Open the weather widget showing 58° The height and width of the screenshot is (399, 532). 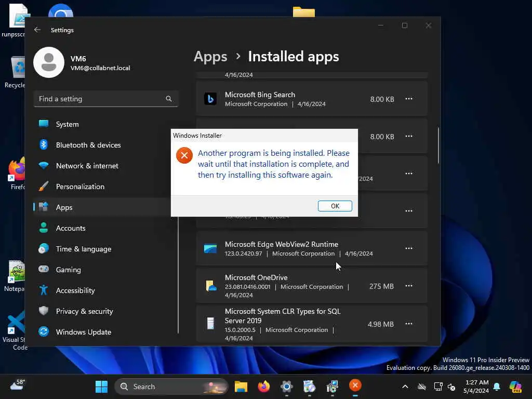point(18,385)
